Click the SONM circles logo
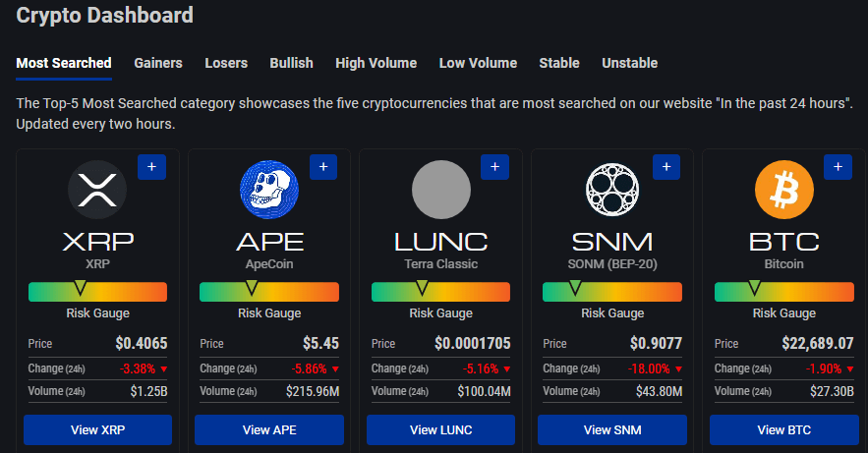 click(612, 190)
